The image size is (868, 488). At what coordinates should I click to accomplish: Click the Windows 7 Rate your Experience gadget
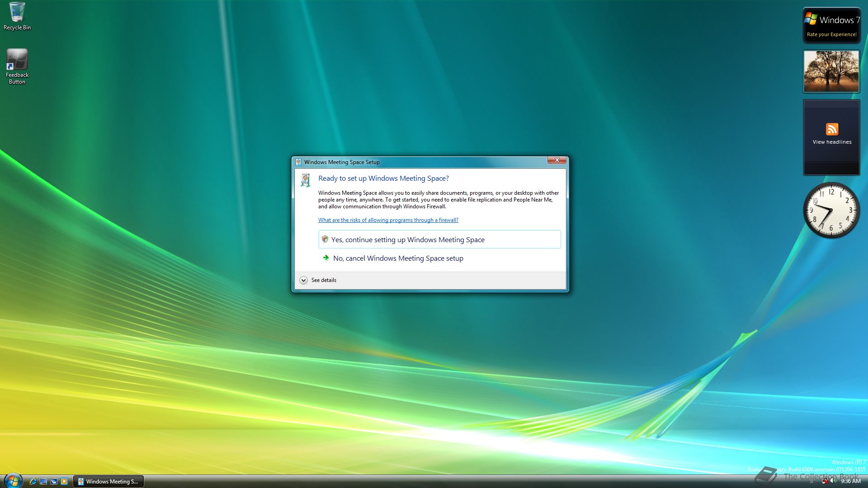point(831,26)
